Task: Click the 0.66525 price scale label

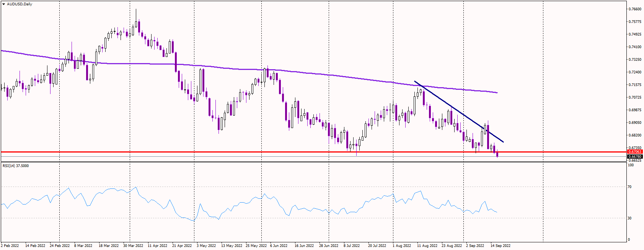Action: tap(635, 161)
